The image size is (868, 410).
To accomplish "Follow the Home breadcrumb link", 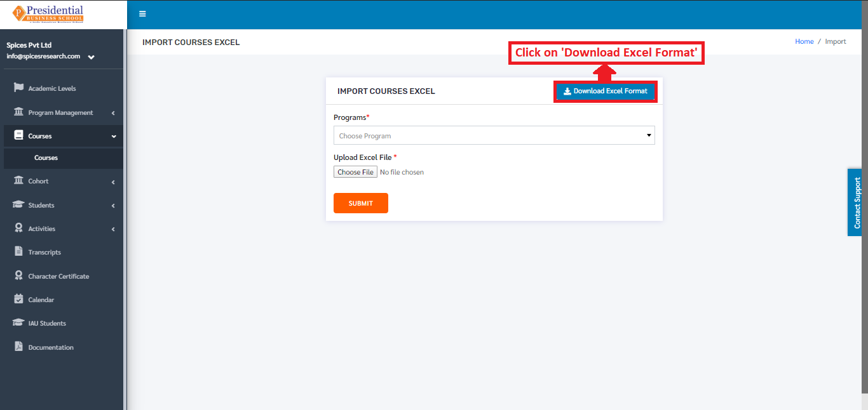I will [x=804, y=41].
